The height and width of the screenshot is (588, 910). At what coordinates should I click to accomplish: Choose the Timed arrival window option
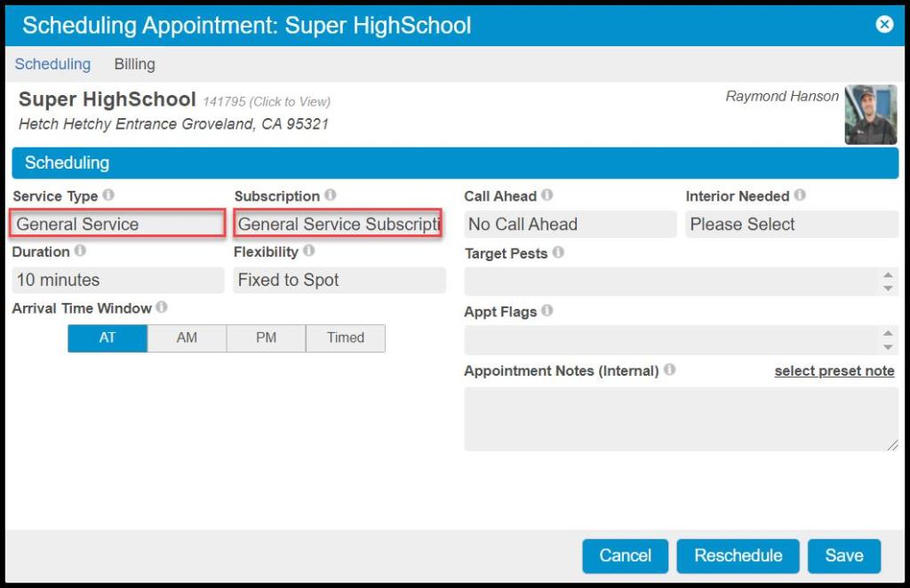pos(346,338)
